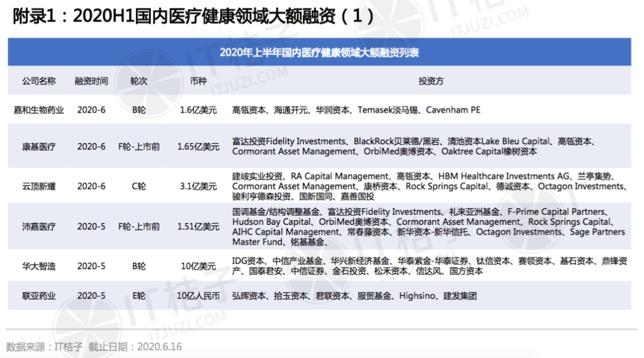Select the 公司名称 column header
644x358 pixels.
pyautogui.click(x=39, y=81)
